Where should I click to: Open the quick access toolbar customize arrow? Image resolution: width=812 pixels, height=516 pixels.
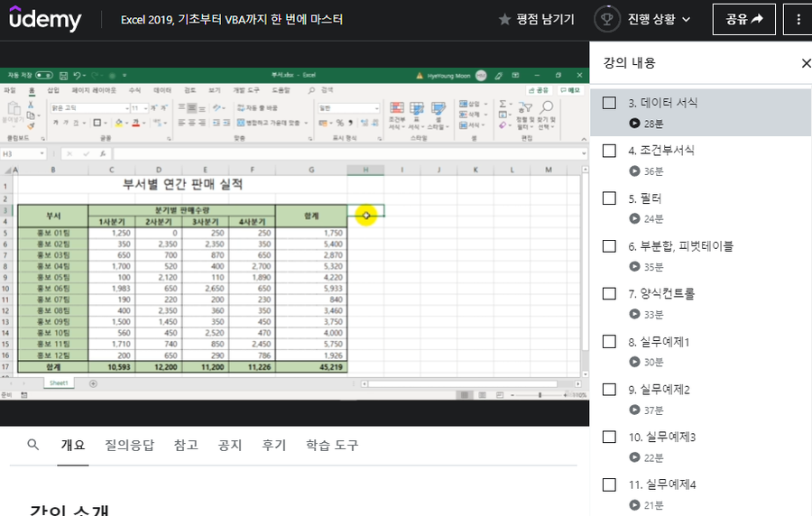[x=125, y=76]
